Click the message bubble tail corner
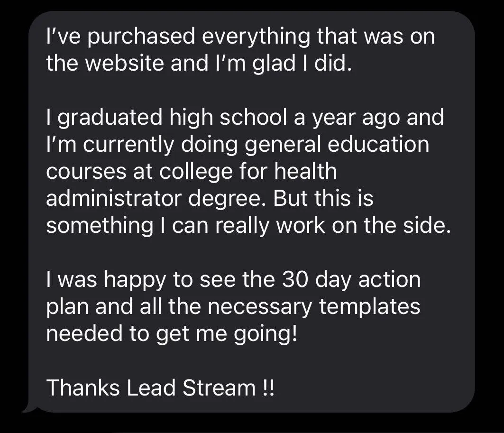 [x=28, y=408]
